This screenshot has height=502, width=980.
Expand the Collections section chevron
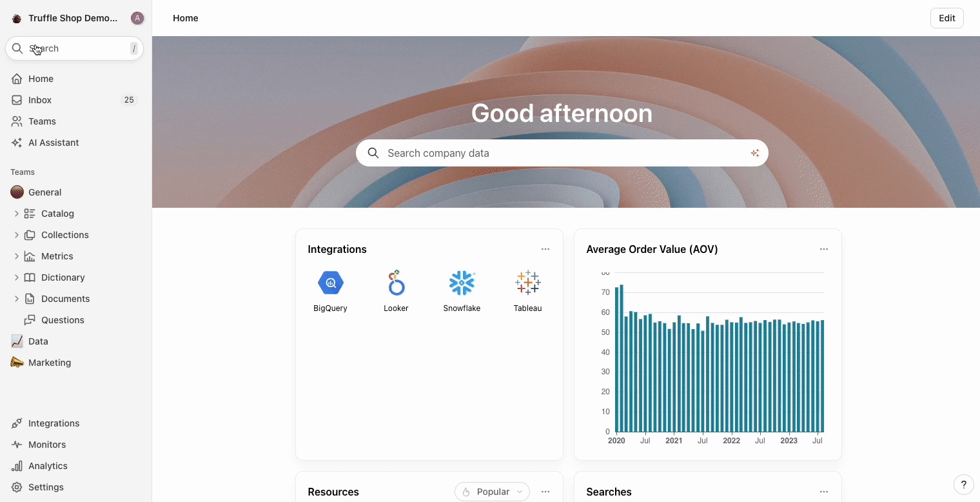coord(17,235)
